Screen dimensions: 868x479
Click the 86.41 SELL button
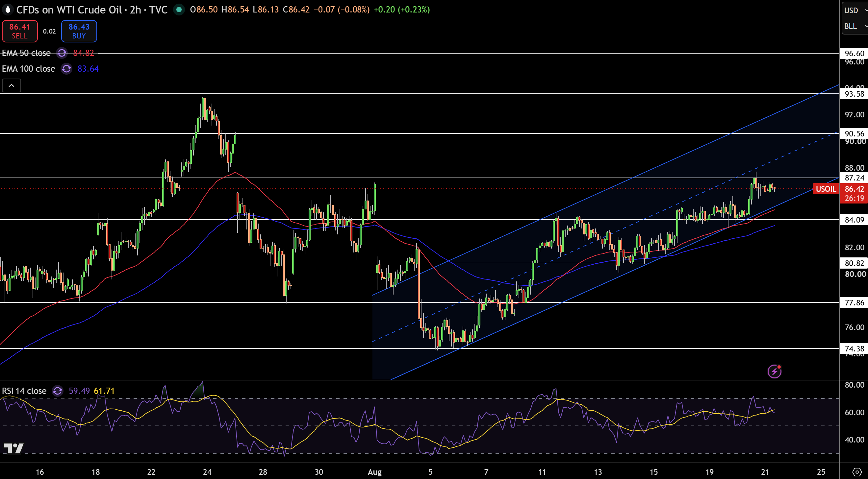tap(20, 31)
